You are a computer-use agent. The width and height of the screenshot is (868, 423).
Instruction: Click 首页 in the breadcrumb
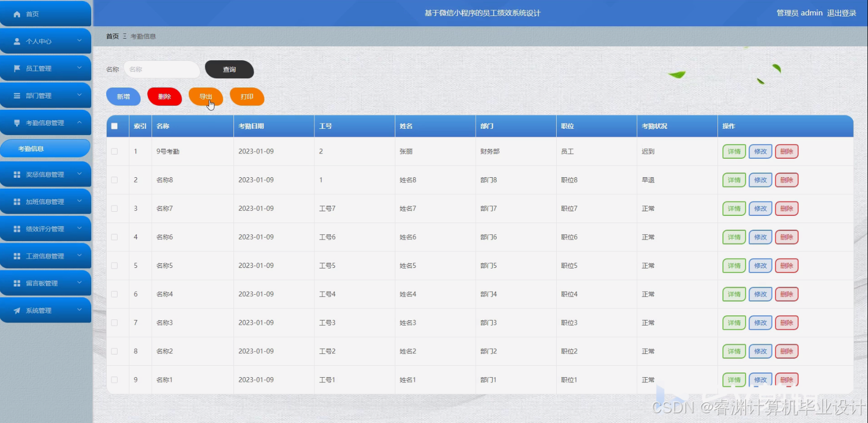[112, 36]
